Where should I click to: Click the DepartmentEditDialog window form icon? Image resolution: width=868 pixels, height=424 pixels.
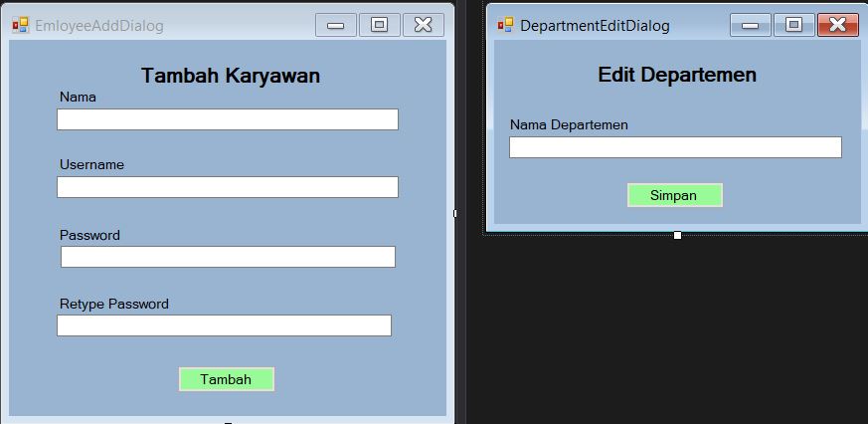(x=505, y=26)
